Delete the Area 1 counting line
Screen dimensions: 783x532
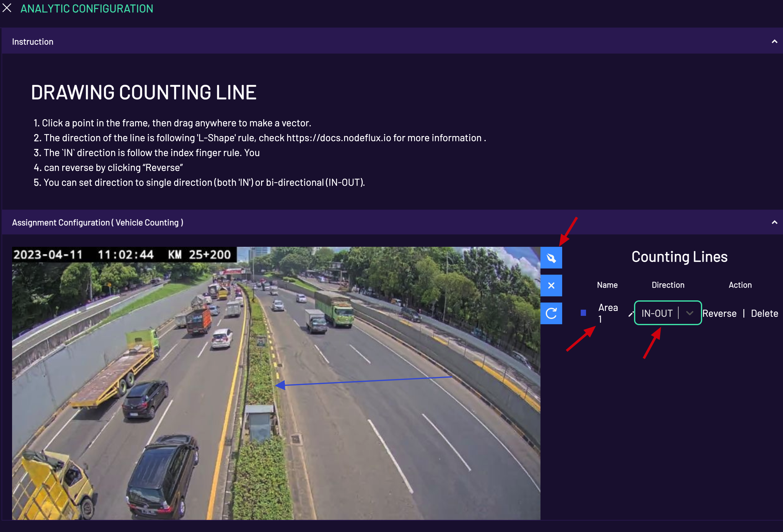point(764,313)
